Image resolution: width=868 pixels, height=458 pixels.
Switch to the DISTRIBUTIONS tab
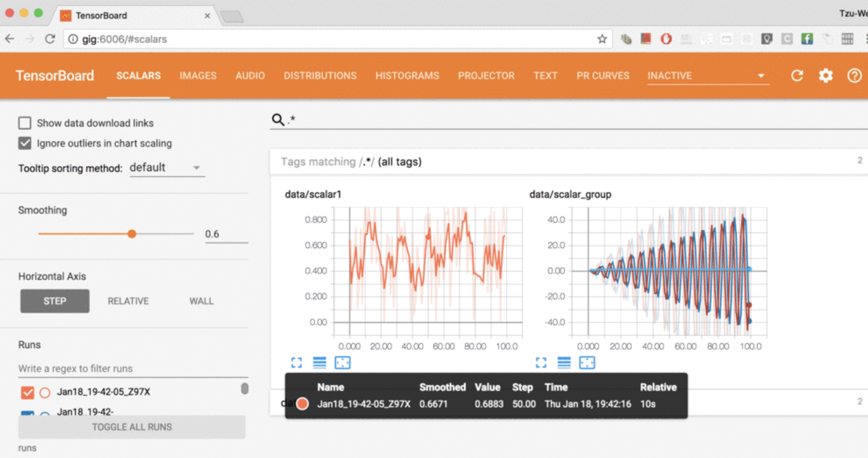tap(320, 76)
